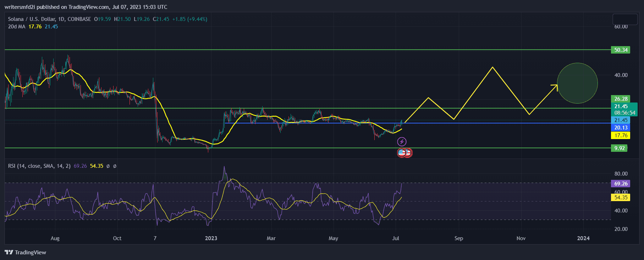Click the 40.00 mark on price scale
Image resolution: width=644 pixels, height=260 pixels.
621,75
